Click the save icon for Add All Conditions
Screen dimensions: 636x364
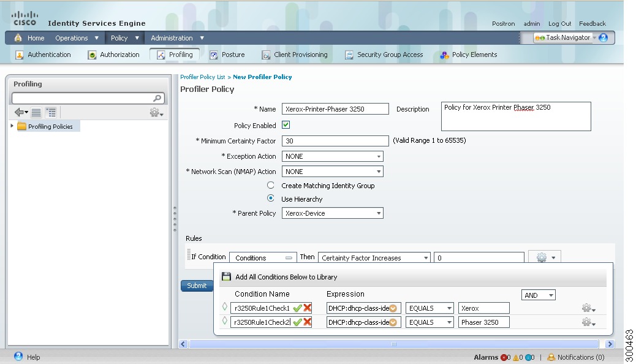(x=226, y=277)
